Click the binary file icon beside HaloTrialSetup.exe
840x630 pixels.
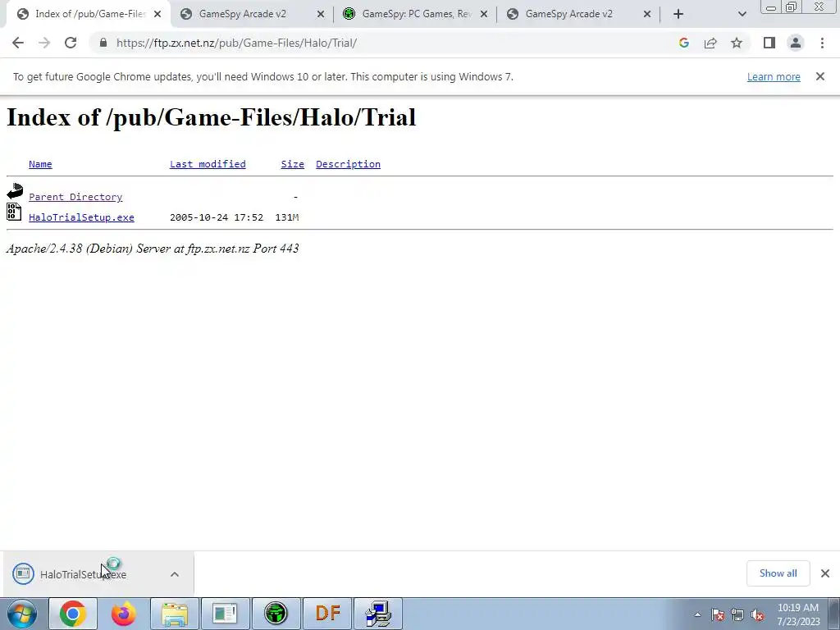point(14,212)
